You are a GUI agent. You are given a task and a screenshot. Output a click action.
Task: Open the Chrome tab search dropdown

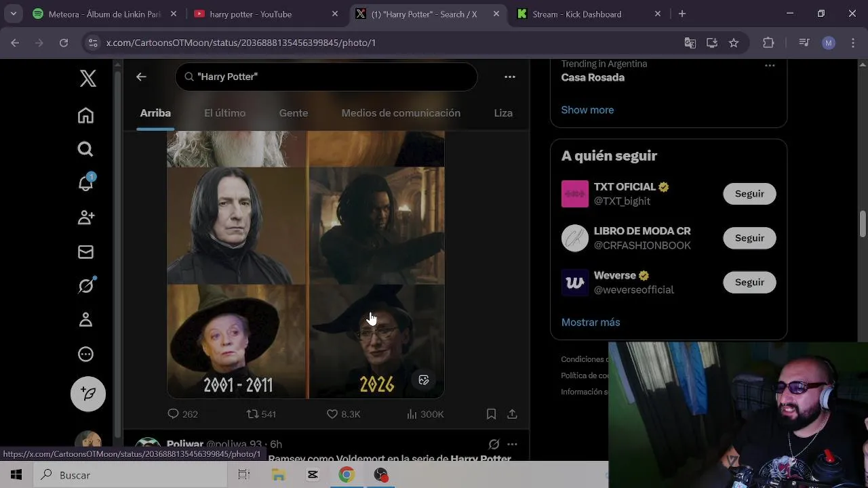click(14, 14)
